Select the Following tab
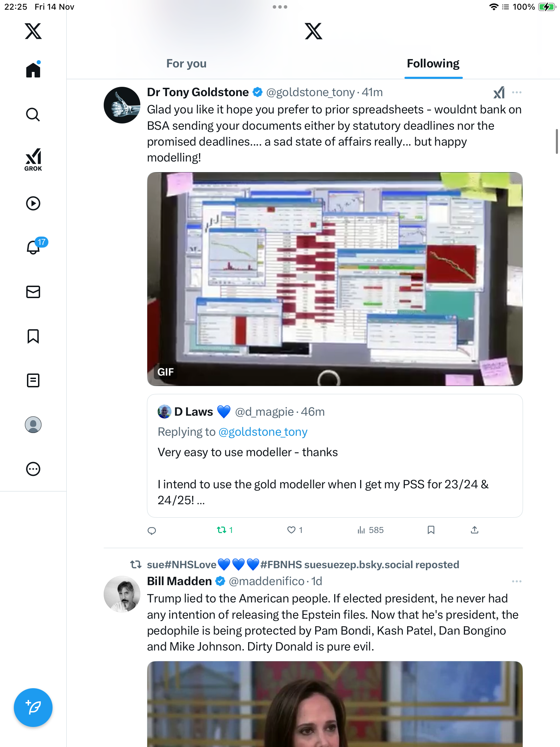This screenshot has width=560, height=747. click(x=433, y=64)
